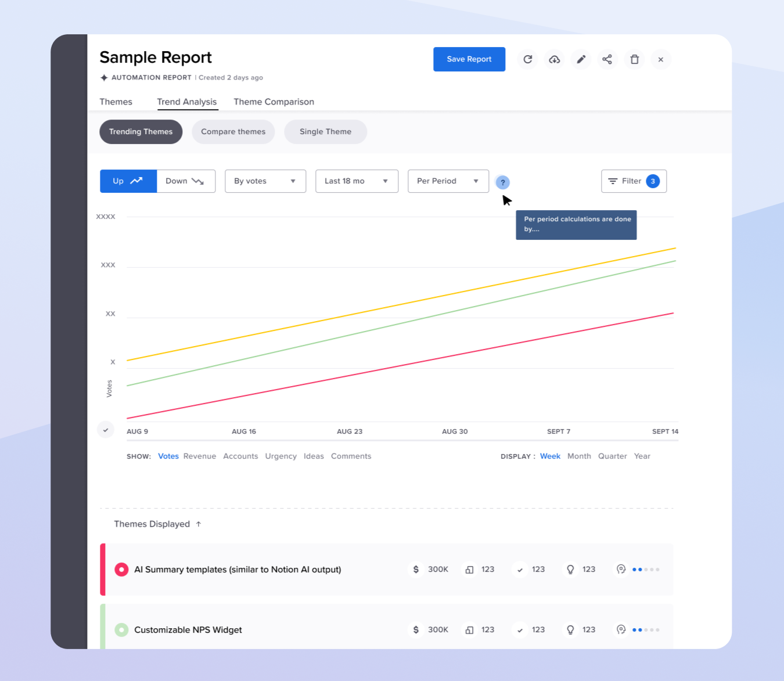Viewport: 784px width, 681px height.
Task: Display chart by Year
Action: point(642,456)
